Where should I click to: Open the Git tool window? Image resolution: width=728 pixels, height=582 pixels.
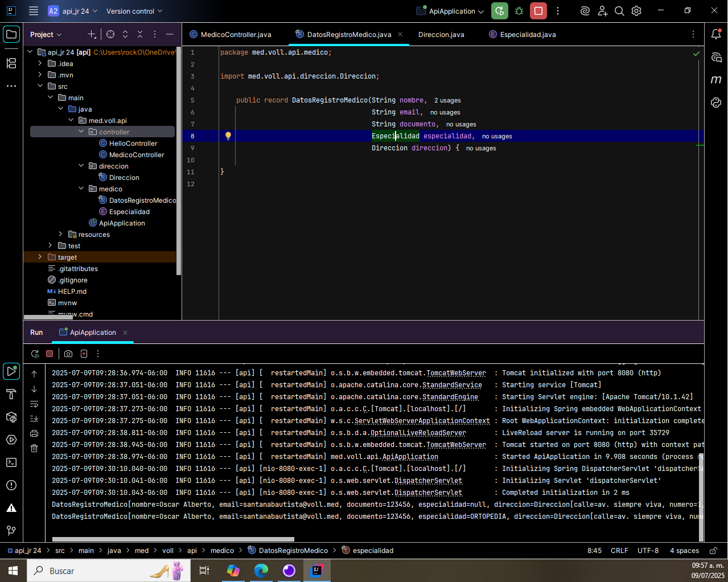point(11,531)
